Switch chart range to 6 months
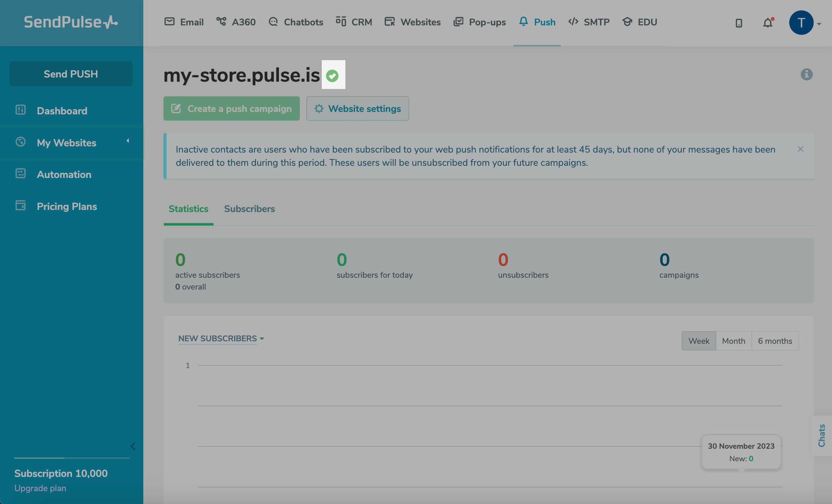Image resolution: width=832 pixels, height=504 pixels. (775, 341)
